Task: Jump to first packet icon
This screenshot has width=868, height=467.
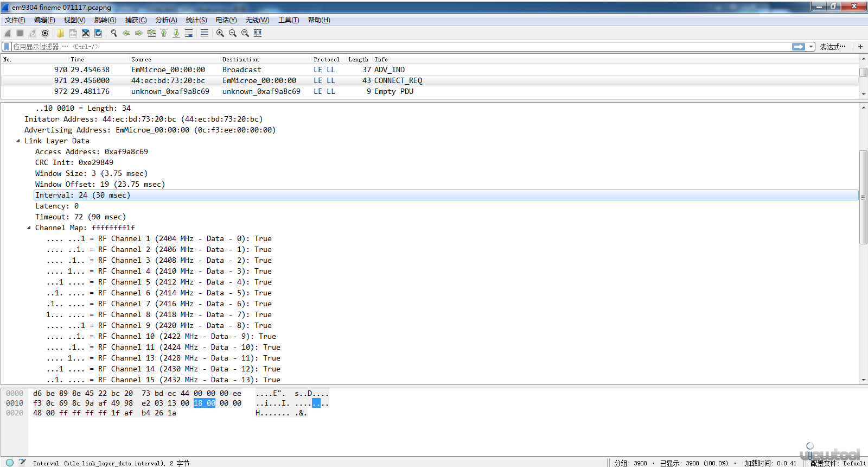Action: click(164, 33)
